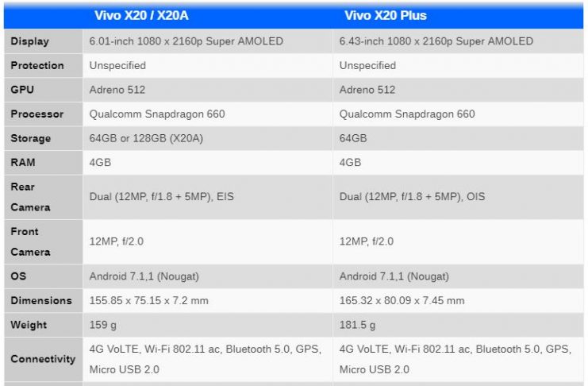
Task: Select the GPU row label
Action: click(x=22, y=90)
